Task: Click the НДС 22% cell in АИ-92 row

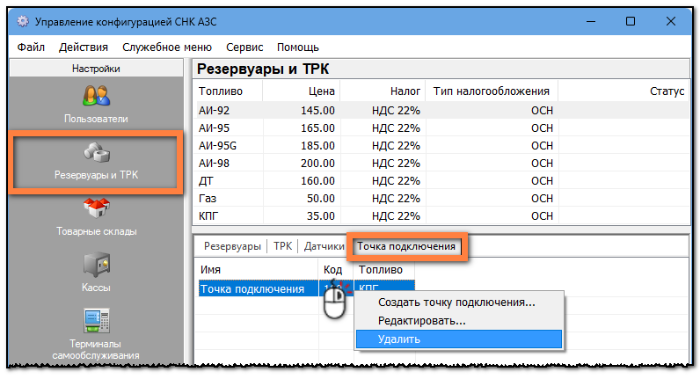Action: click(x=396, y=110)
